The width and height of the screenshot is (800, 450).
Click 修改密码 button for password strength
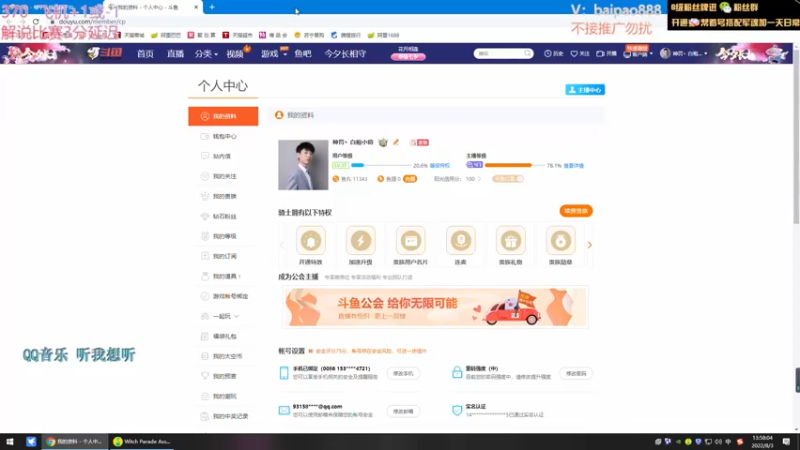tap(576, 373)
